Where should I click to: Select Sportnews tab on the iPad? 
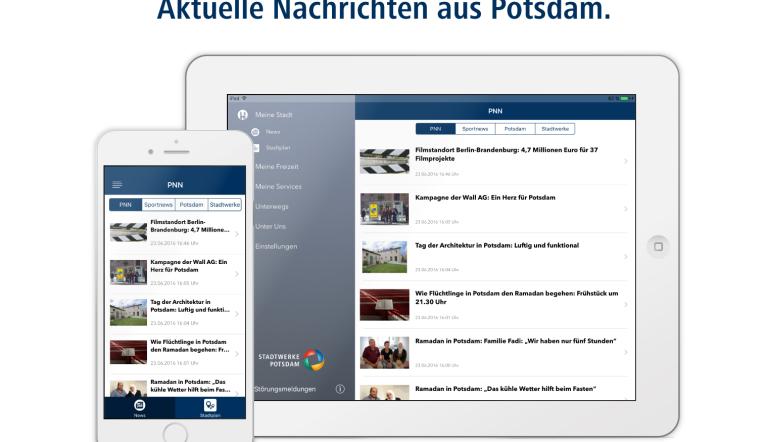(x=475, y=129)
